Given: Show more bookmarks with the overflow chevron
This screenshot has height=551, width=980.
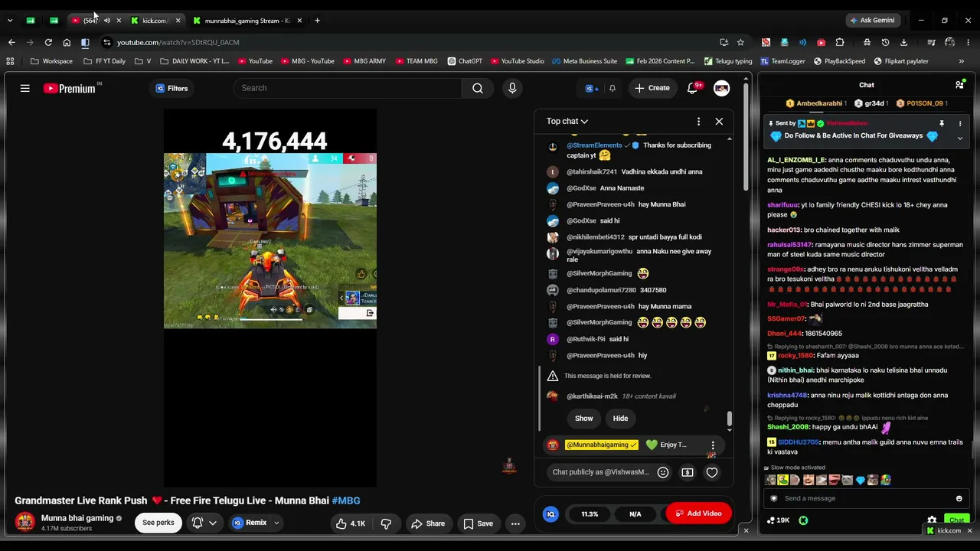Looking at the screenshot, I should [962, 61].
